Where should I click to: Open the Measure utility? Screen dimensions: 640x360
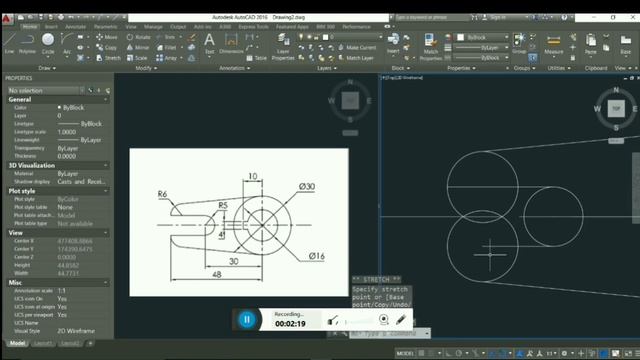553,43
